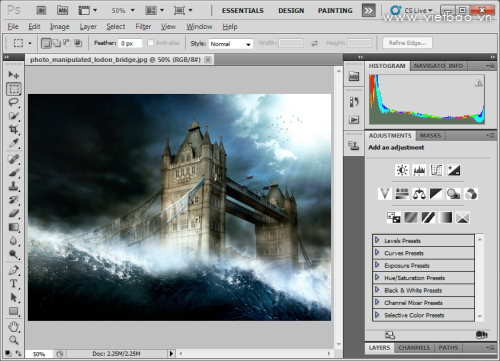Add a Selective Color adjustment
500x361 pixels.
pyautogui.click(x=462, y=218)
